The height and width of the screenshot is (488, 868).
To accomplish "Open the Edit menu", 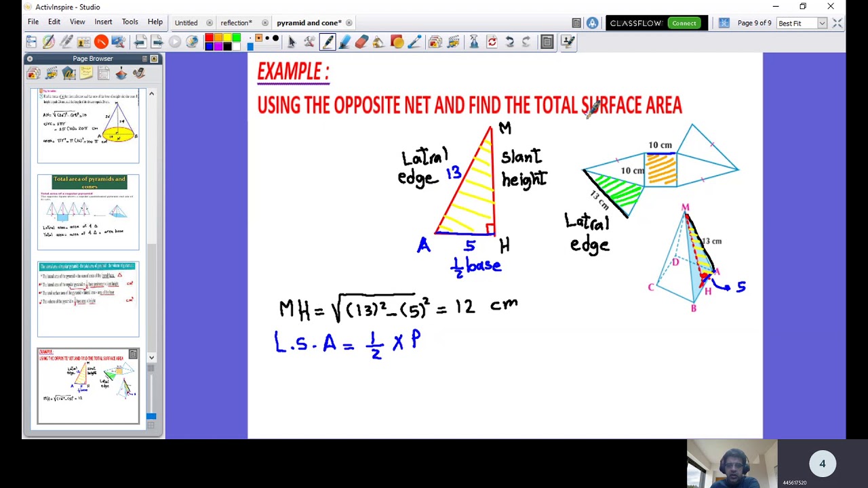I will pos(54,22).
